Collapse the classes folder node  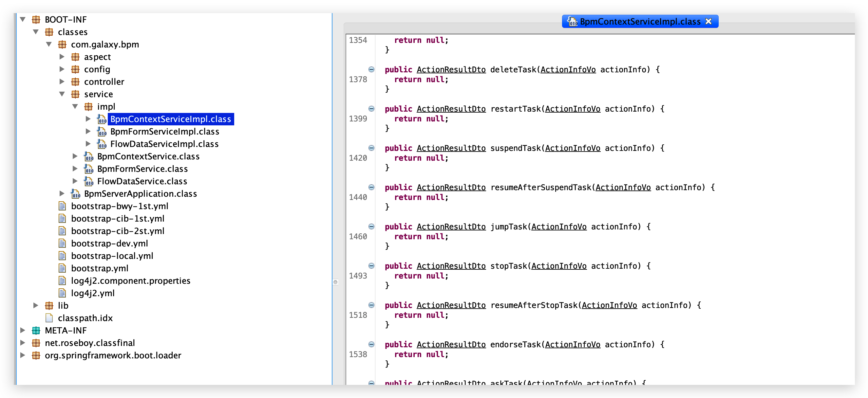pyautogui.click(x=36, y=32)
